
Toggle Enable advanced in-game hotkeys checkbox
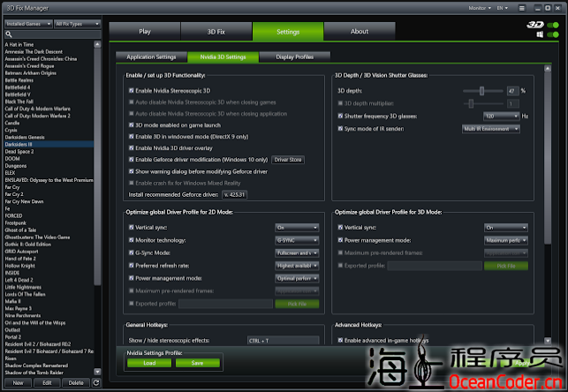340,340
